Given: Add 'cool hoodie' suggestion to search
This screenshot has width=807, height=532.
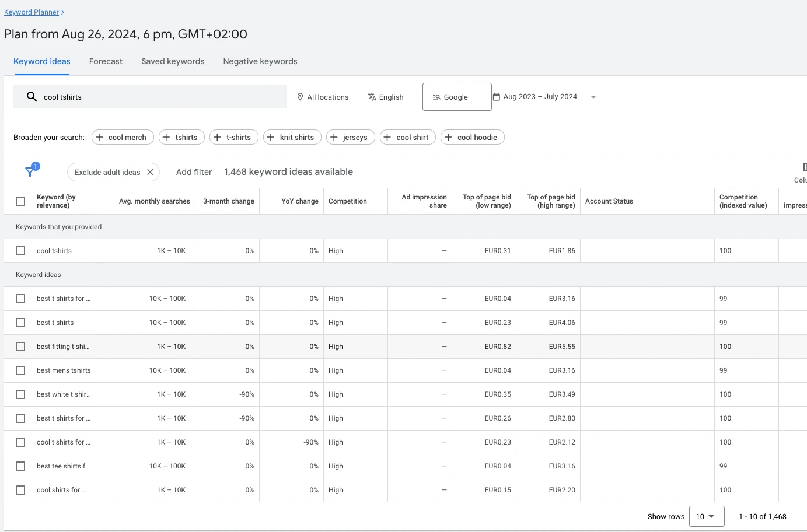Looking at the screenshot, I should 472,137.
